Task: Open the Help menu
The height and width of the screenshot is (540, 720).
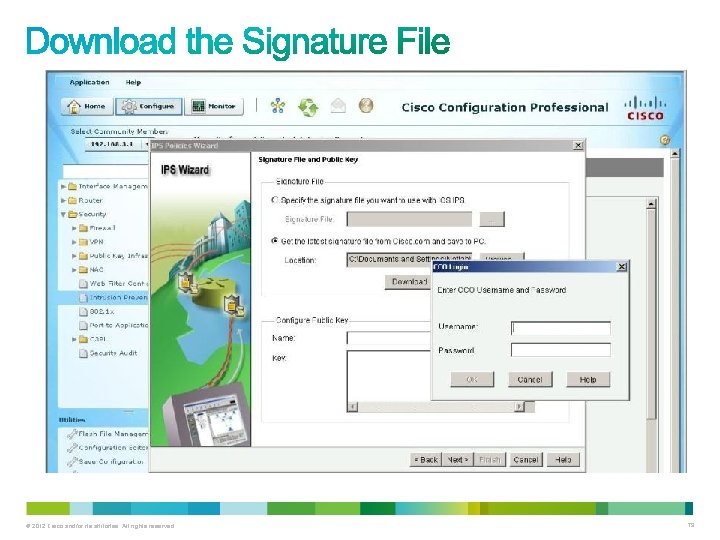Action: tap(133, 82)
